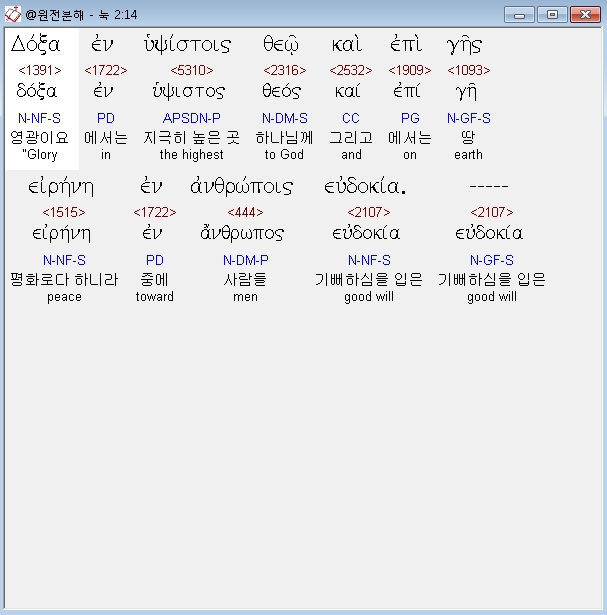Click the parsing code PG
The image size is (607, 615).
point(410,118)
